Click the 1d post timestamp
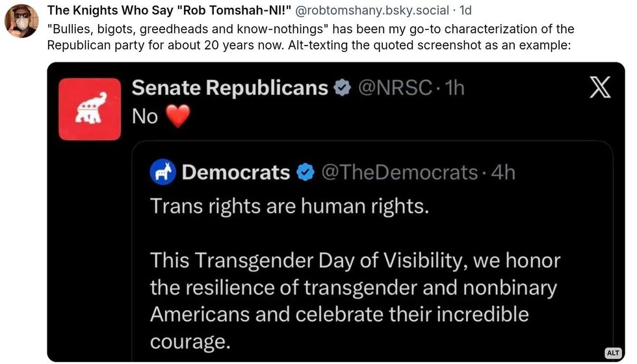The image size is (637, 364). 465,12
